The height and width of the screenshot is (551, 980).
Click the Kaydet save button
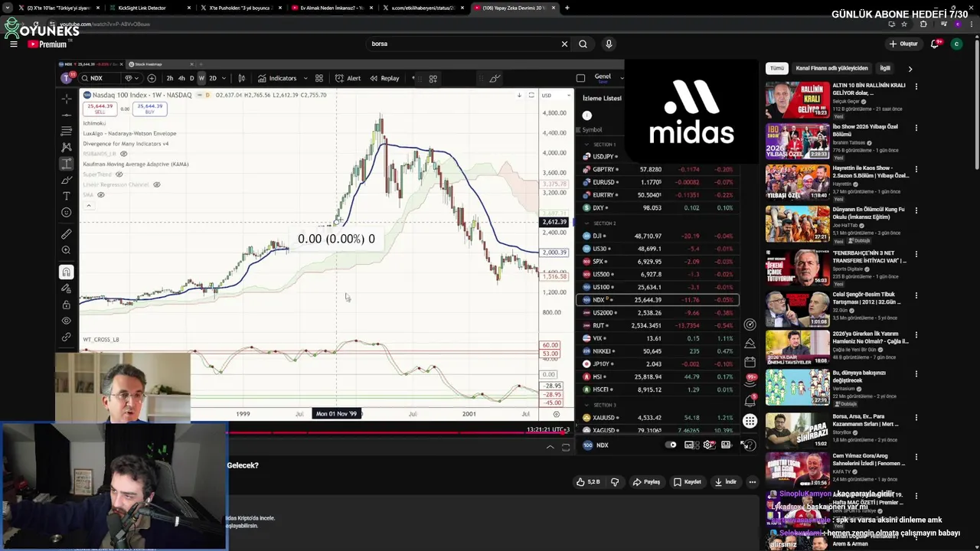(x=687, y=482)
